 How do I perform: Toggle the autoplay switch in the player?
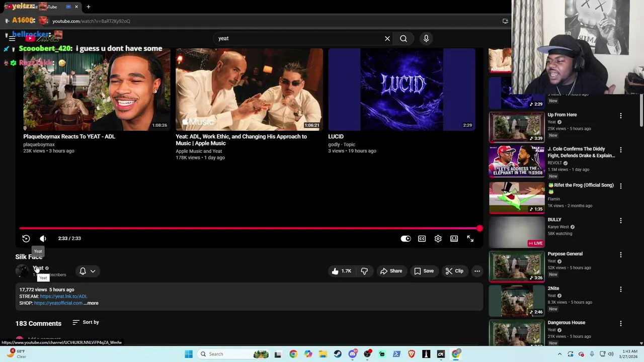pyautogui.click(x=406, y=239)
